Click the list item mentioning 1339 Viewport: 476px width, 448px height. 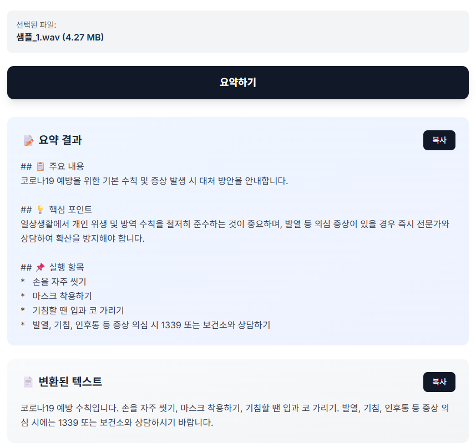pyautogui.click(x=151, y=325)
